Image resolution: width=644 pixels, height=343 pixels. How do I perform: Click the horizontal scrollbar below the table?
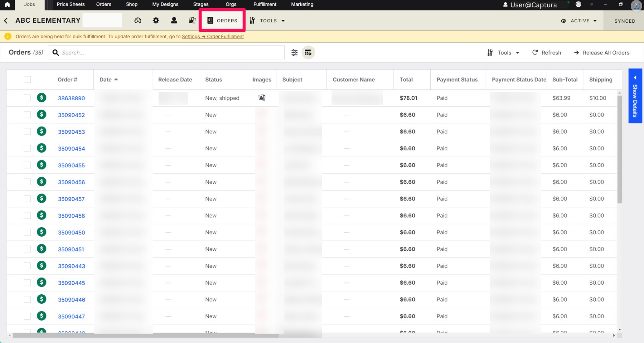point(146,335)
